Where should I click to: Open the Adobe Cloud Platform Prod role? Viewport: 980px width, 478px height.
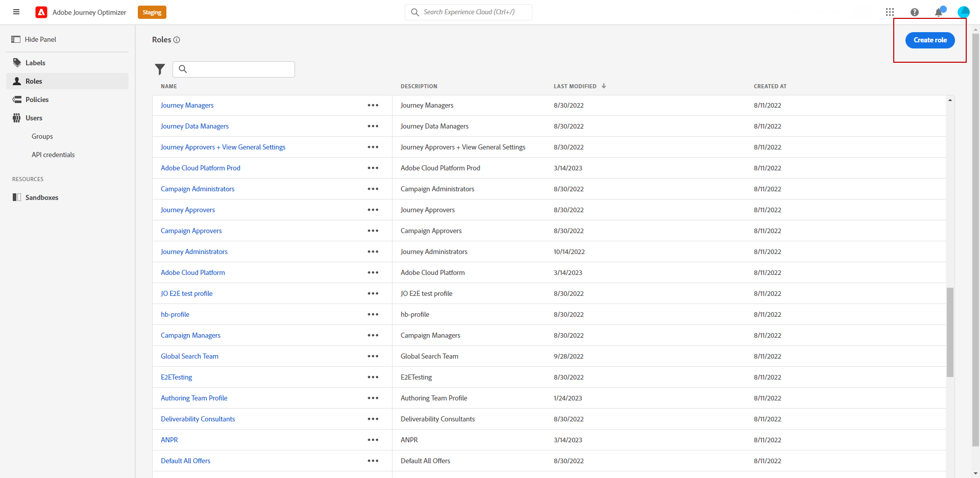[200, 168]
